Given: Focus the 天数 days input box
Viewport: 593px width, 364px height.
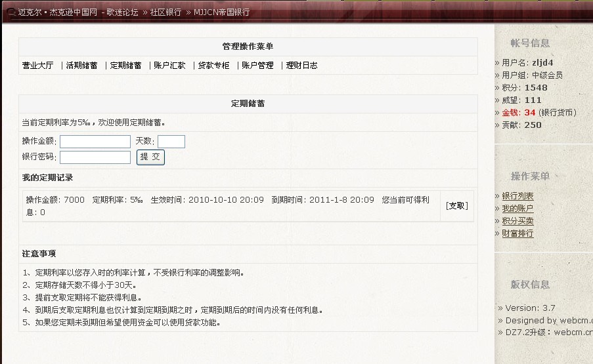Looking at the screenshot, I should coord(171,142).
